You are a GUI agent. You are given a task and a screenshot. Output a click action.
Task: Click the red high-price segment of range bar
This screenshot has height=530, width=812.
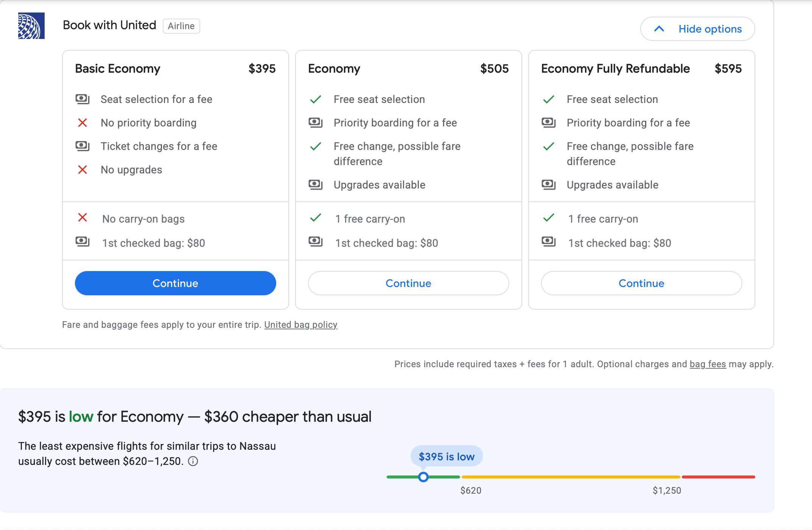(x=718, y=477)
